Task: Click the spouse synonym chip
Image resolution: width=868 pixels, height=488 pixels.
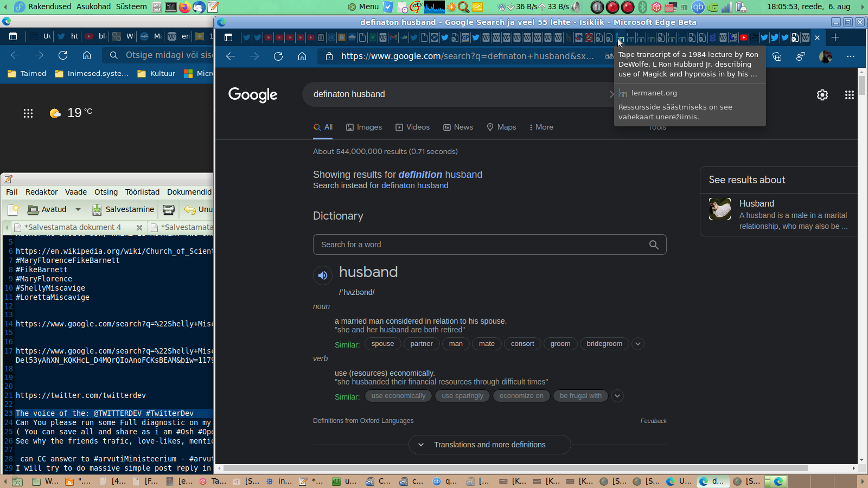Action: coord(382,344)
